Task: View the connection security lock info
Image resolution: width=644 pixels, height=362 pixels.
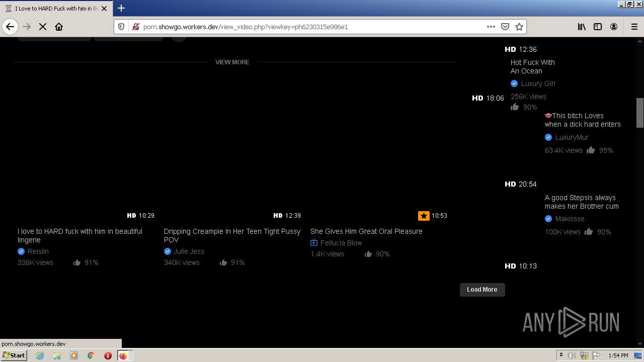Action: click(135, 27)
